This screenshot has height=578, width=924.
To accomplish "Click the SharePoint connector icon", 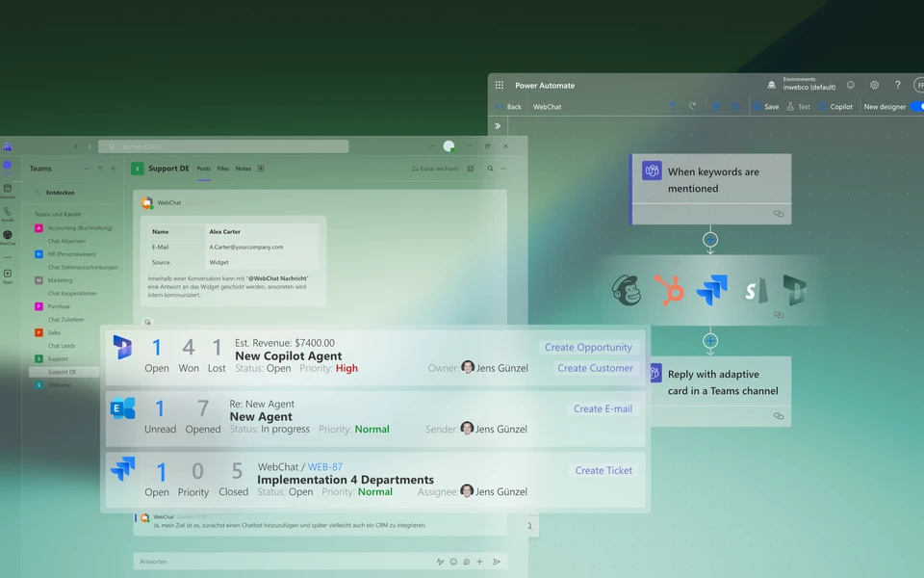I will click(x=755, y=290).
